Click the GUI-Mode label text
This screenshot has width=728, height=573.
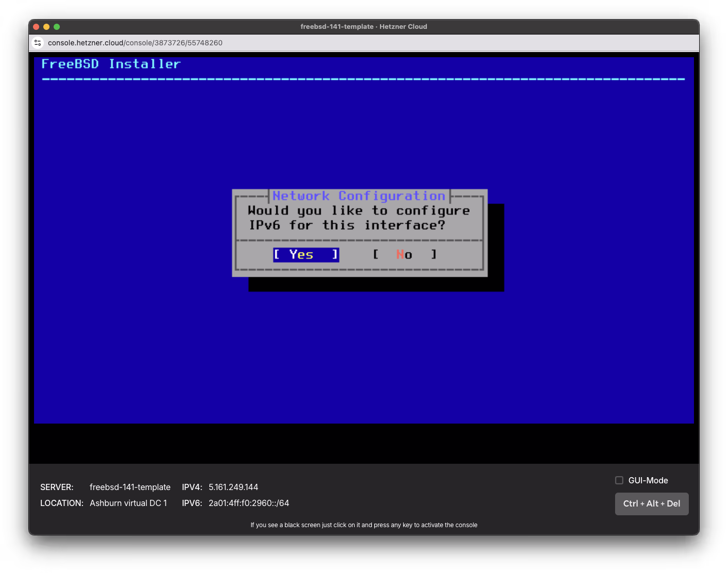pos(648,480)
